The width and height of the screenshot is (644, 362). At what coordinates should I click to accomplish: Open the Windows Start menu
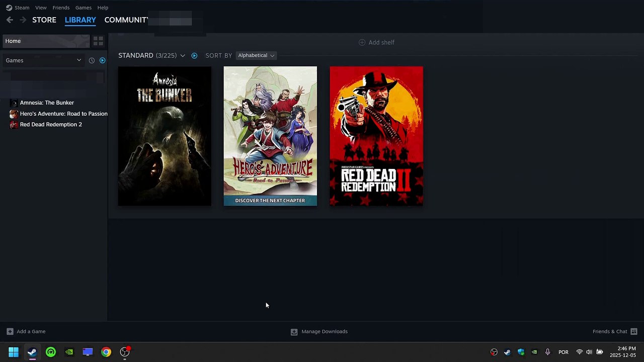click(x=14, y=352)
